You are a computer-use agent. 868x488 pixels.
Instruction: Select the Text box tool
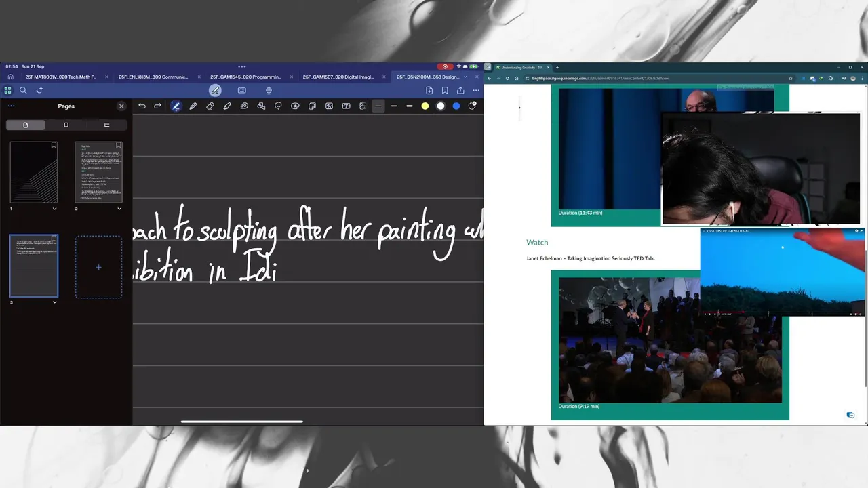coord(346,106)
